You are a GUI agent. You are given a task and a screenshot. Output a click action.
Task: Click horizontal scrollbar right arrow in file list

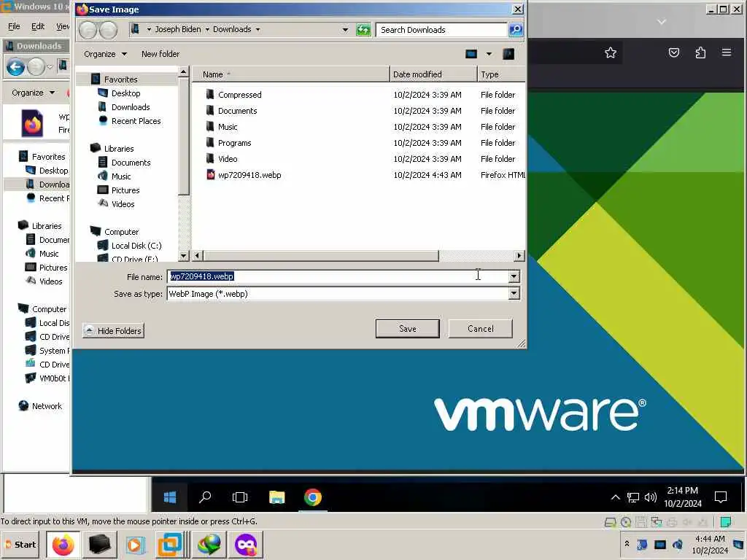[519, 256]
